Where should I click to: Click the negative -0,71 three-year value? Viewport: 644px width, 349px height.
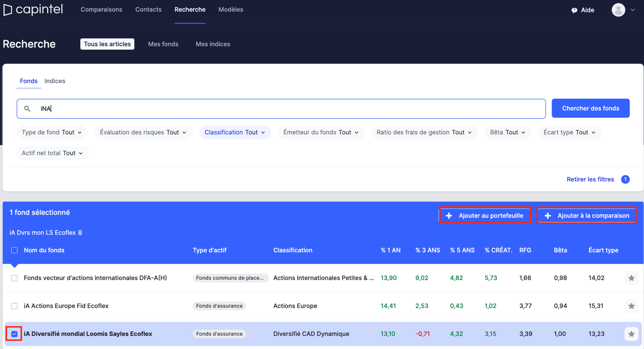point(422,334)
